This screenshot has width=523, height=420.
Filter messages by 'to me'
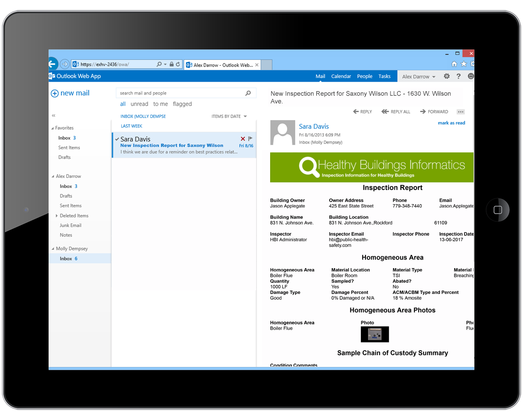click(x=160, y=104)
